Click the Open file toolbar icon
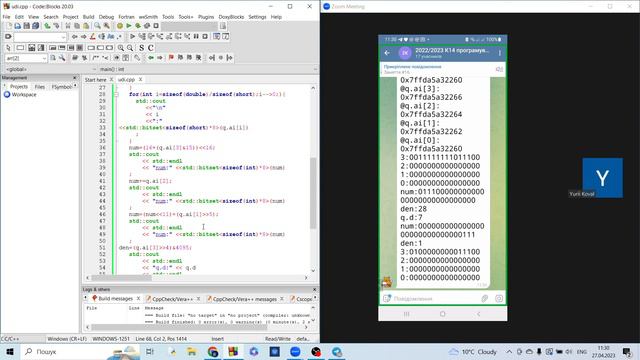This screenshot has height=360, width=640. point(18,26)
